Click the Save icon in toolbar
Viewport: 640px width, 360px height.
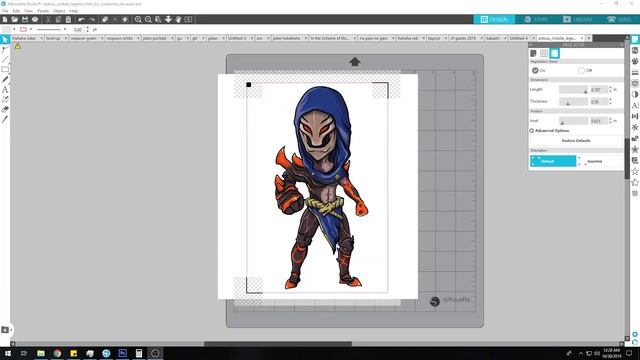25,19
